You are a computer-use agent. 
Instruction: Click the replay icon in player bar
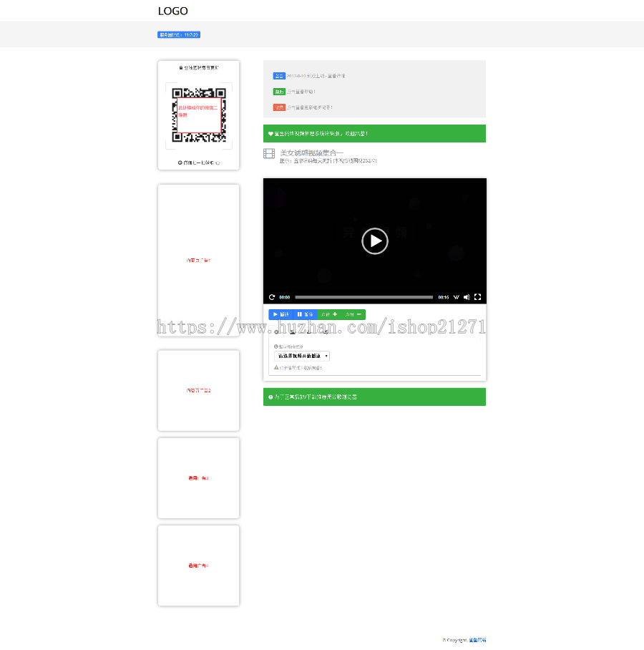click(x=272, y=297)
